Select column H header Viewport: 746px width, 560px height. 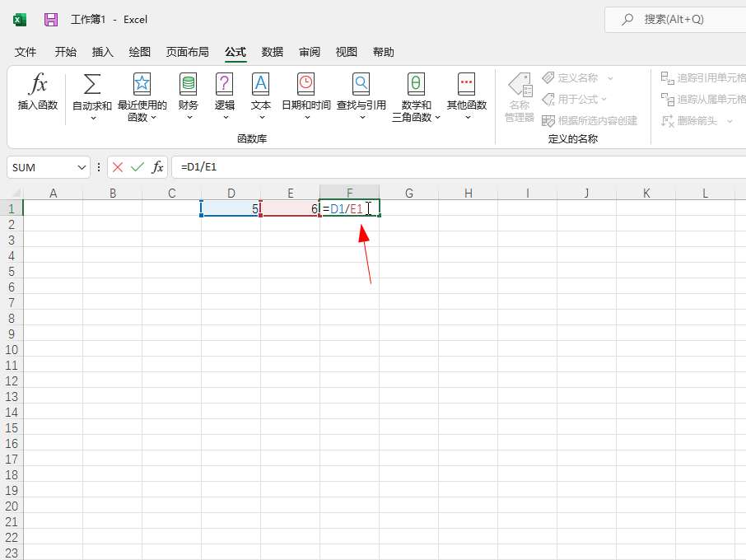[469, 193]
